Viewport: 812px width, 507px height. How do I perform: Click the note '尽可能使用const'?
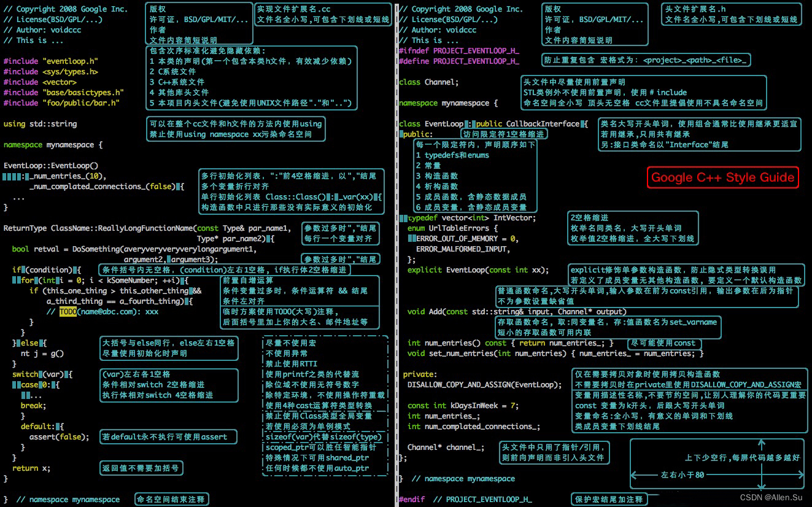pos(664,343)
